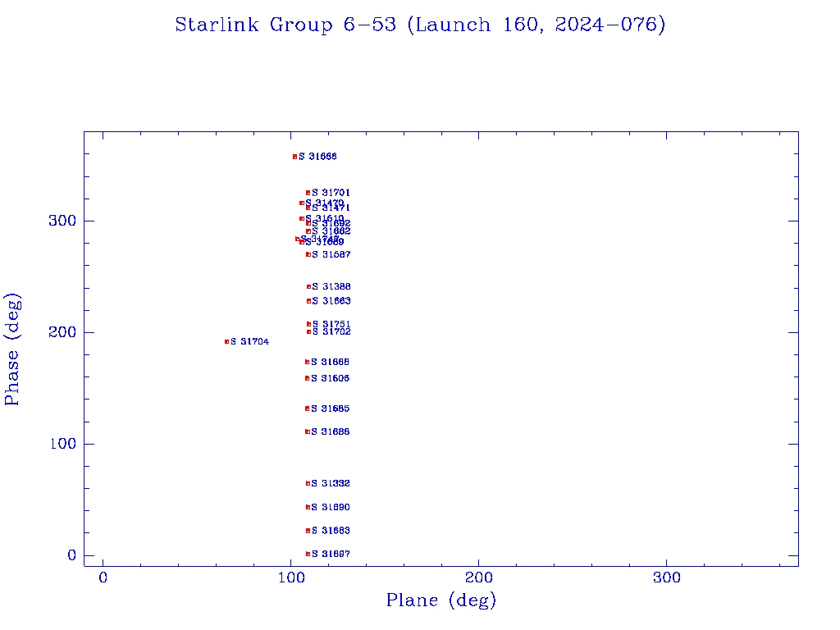
Task: Select the S 31332 satellite label
Action: pos(331,483)
